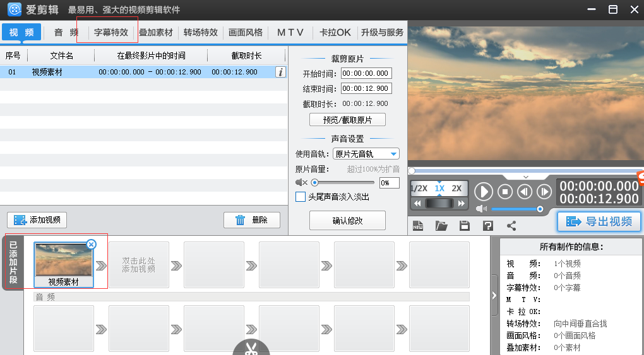Save the project with the floppy disk icon
This screenshot has height=355, width=644.
pos(465,226)
